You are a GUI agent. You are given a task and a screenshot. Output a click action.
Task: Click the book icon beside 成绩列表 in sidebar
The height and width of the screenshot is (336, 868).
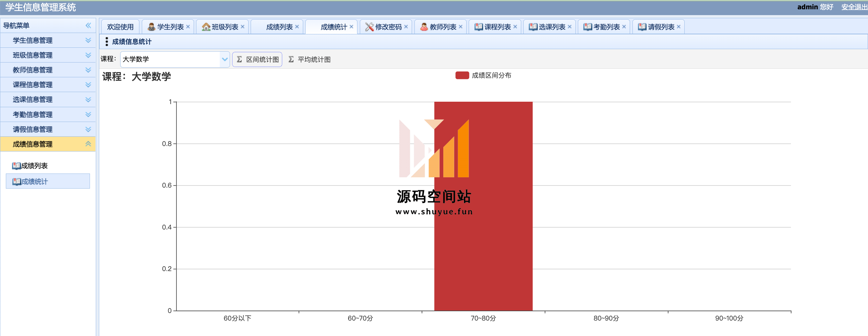pos(16,166)
